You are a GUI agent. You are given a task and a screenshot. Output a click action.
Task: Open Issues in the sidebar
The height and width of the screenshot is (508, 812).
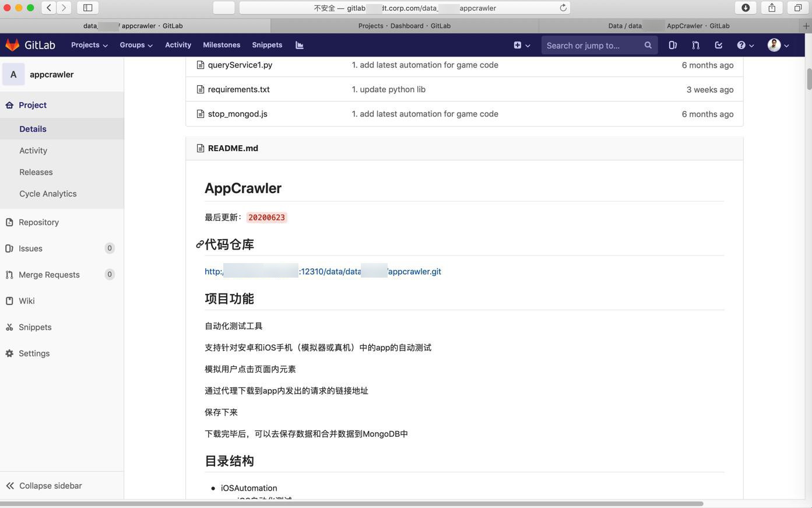30,248
